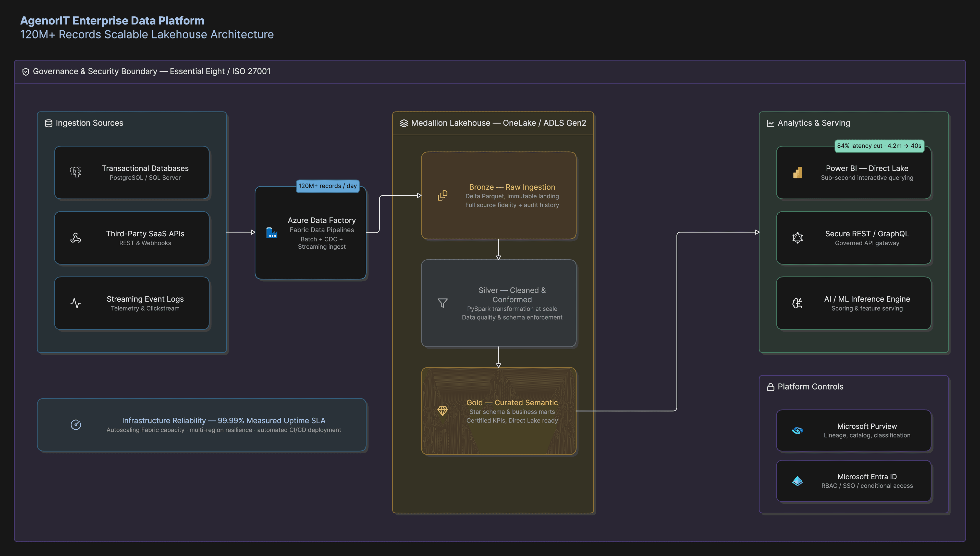Select the Secure REST / GraphQL card
This screenshot has height=556, width=980.
coord(854,238)
